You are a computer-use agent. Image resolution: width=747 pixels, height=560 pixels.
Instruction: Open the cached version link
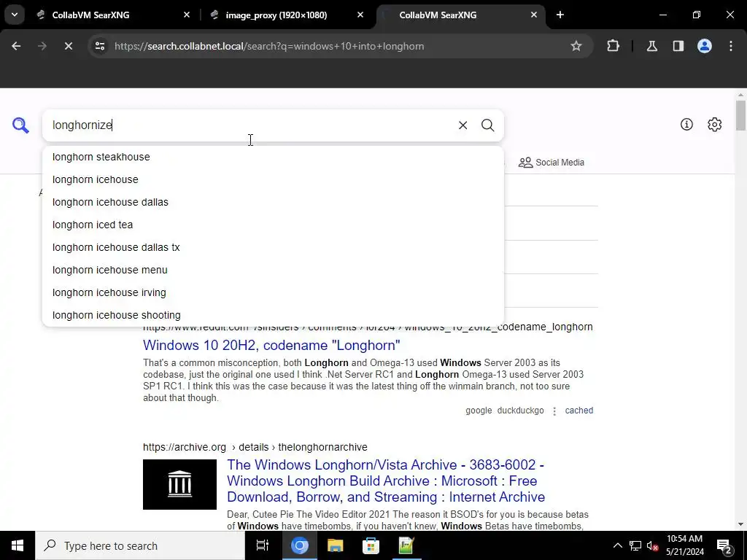click(x=578, y=411)
